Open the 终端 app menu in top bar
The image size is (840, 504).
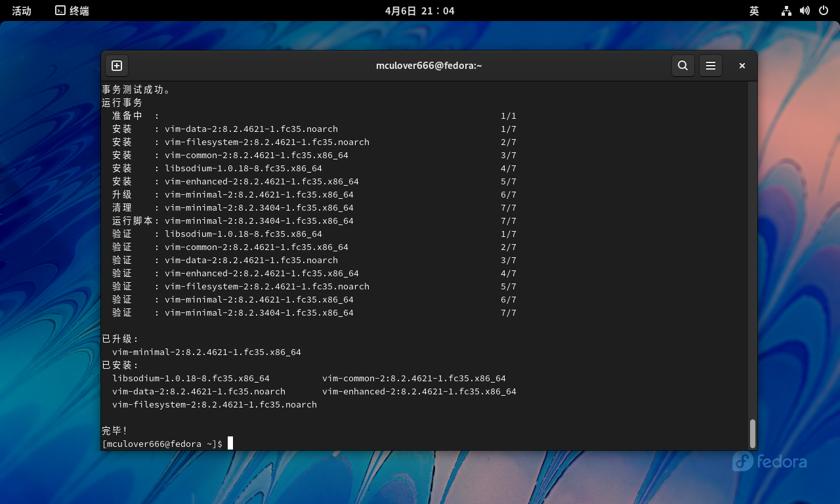72,10
